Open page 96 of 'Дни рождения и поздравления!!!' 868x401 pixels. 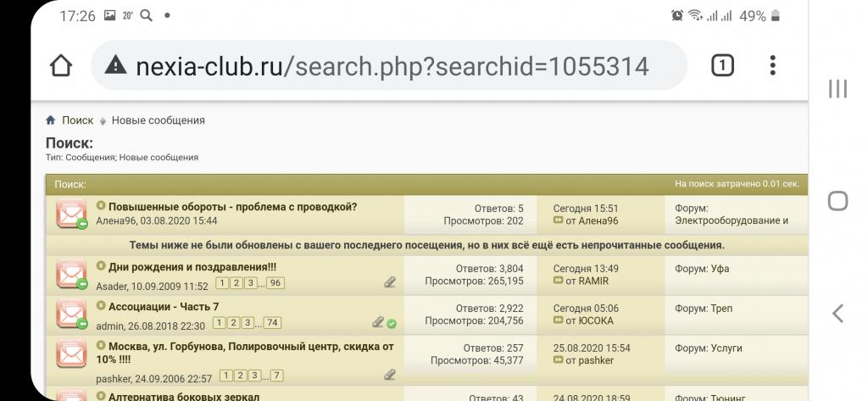coord(275,283)
